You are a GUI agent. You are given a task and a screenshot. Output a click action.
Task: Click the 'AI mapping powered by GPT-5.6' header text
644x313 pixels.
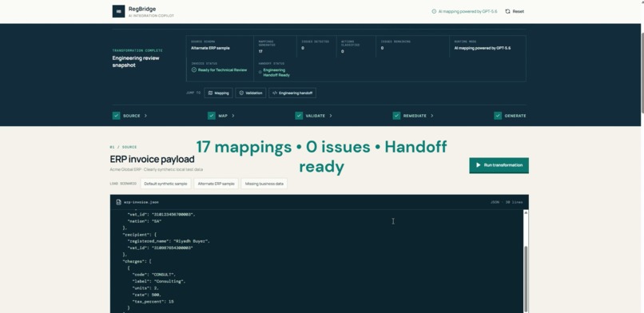click(467, 11)
